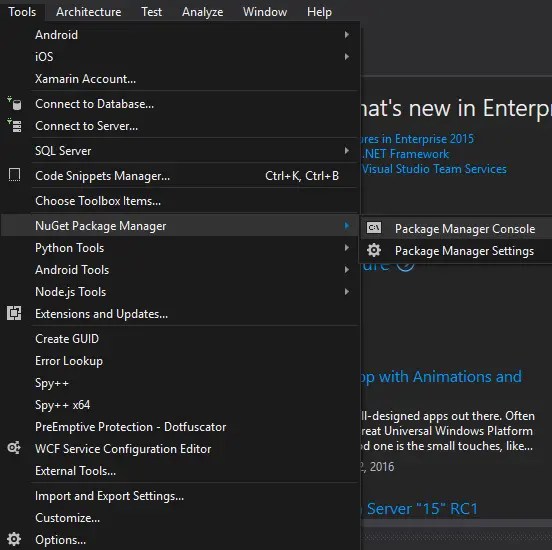Select NuGet Package Manager entry
The width and height of the screenshot is (552, 550).
(180, 226)
